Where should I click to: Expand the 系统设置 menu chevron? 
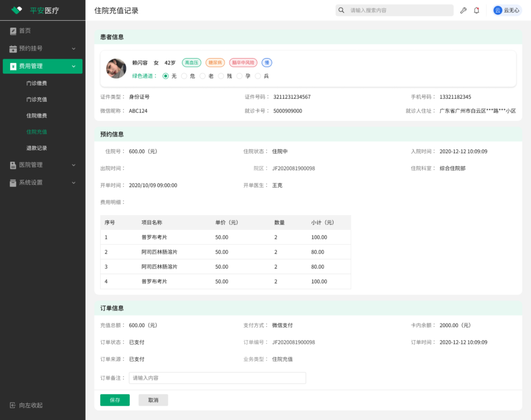coord(74,183)
